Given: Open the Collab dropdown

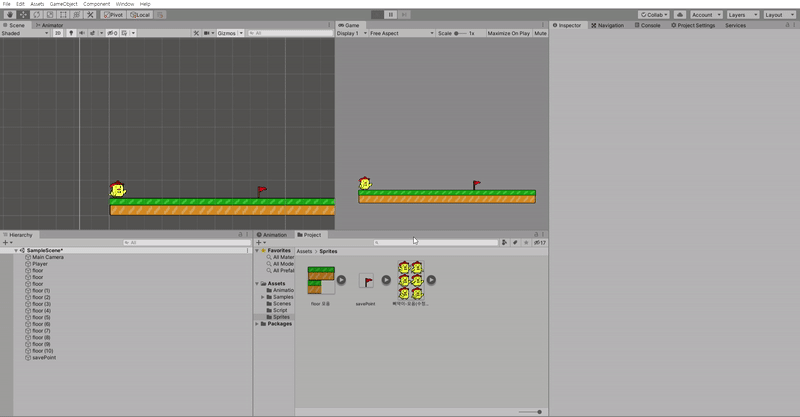Looking at the screenshot, I should point(654,15).
